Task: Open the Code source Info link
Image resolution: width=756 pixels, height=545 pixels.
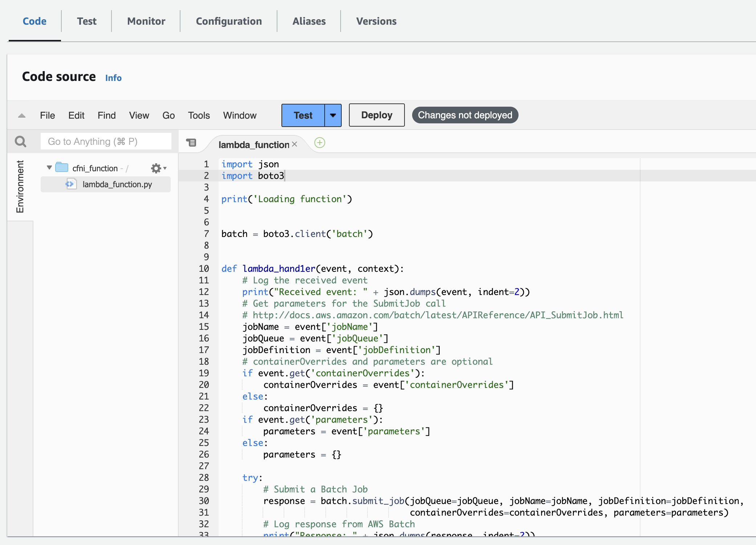Action: tap(113, 78)
